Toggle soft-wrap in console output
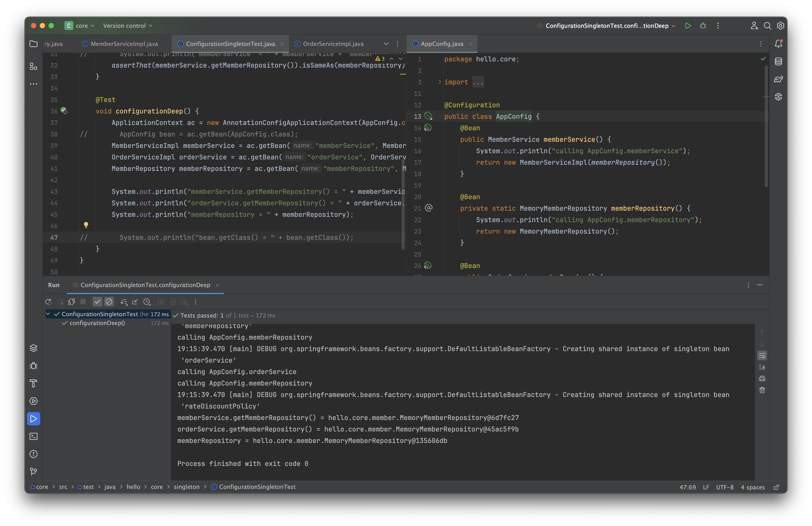Screen dimensions: 812x526 tap(762, 356)
